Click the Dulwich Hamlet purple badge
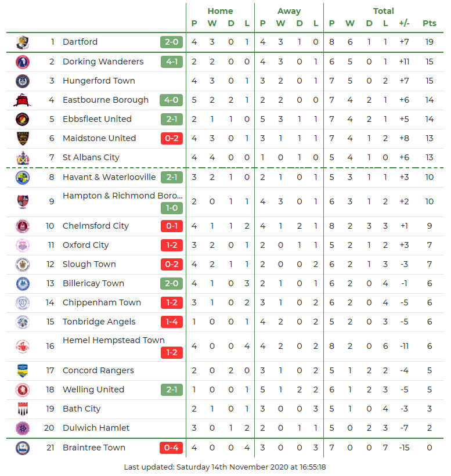The height and width of the screenshot is (476, 451). coord(23,428)
